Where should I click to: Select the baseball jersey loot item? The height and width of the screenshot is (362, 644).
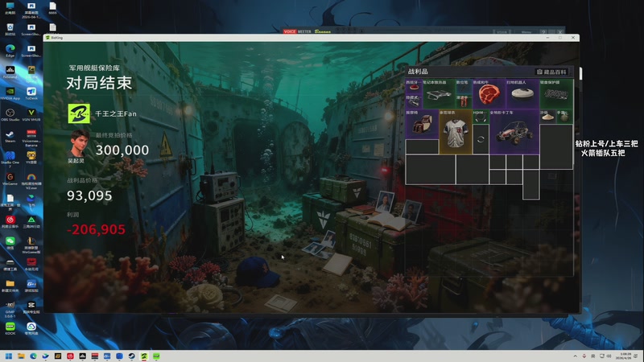(456, 132)
